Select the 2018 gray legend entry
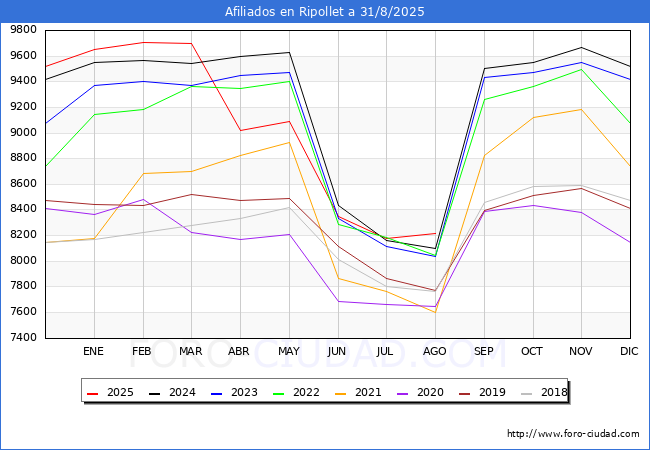650x450 pixels. 542,393
